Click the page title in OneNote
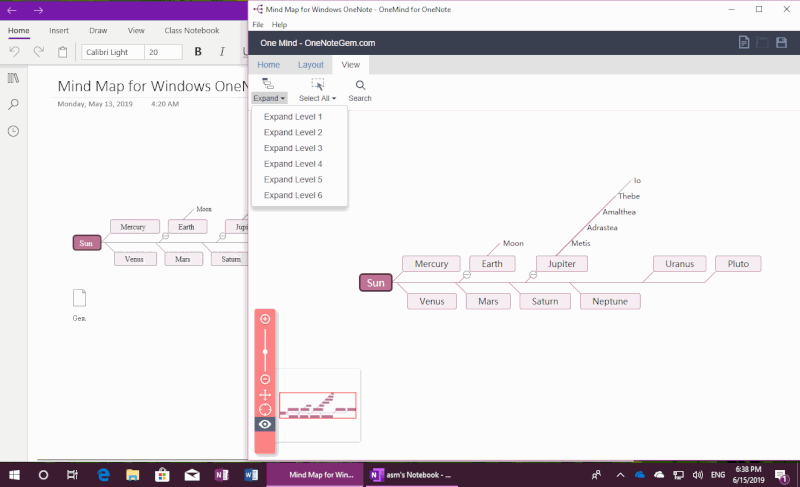 click(152, 86)
